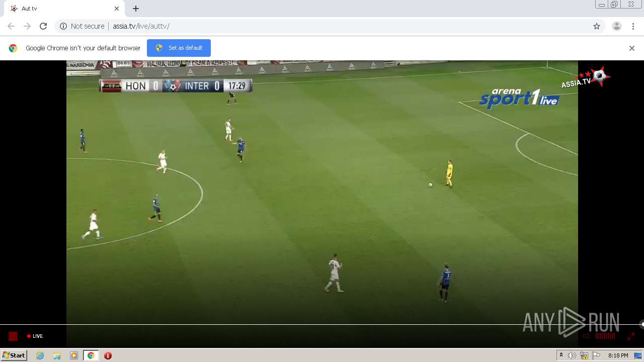Launch Internet Explorer from taskbar
The height and width of the screenshot is (362, 644).
click(x=40, y=355)
